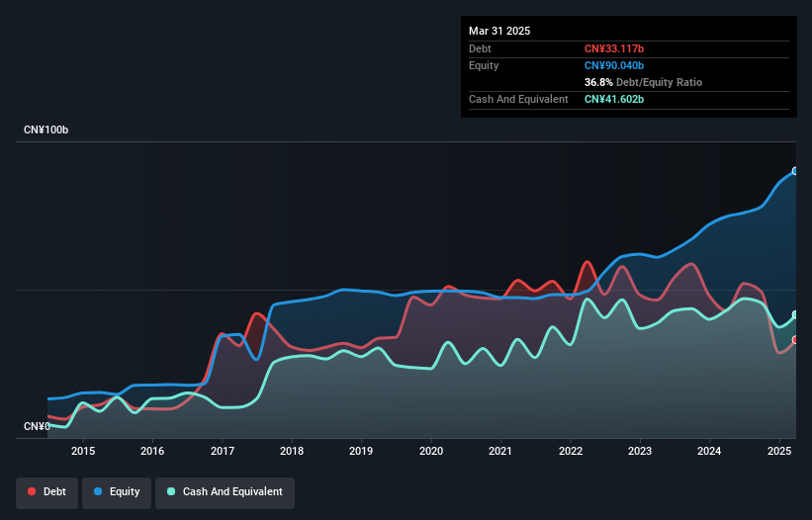This screenshot has height=520, width=812.
Task: Select the 2023 axis label
Action: point(640,451)
